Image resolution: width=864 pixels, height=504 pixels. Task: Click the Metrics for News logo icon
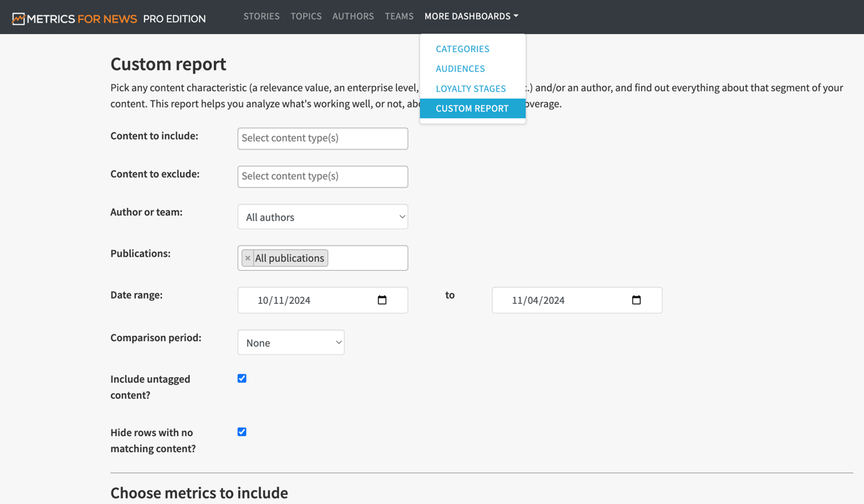pos(19,19)
